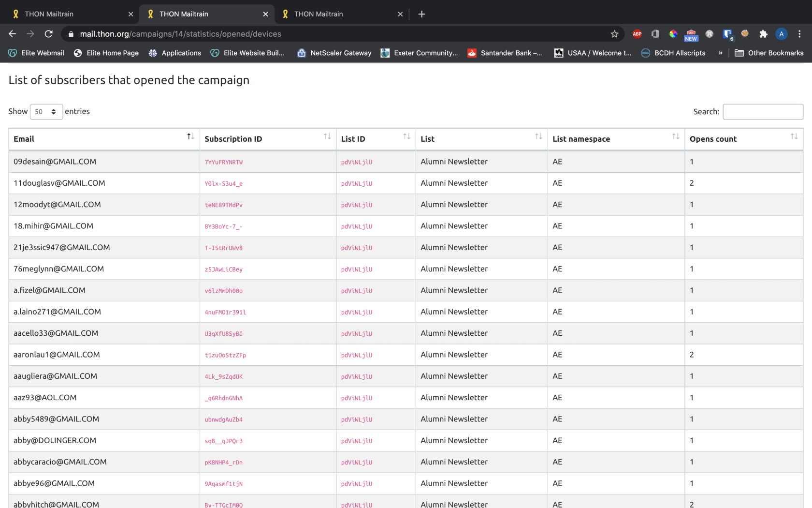This screenshot has width=812, height=508.
Task: Select email aacello33@GMAIL.COM
Action: (x=56, y=333)
